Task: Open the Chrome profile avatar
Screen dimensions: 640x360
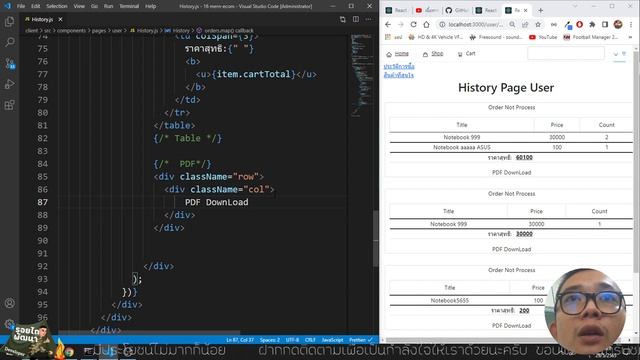Action: click(618, 24)
